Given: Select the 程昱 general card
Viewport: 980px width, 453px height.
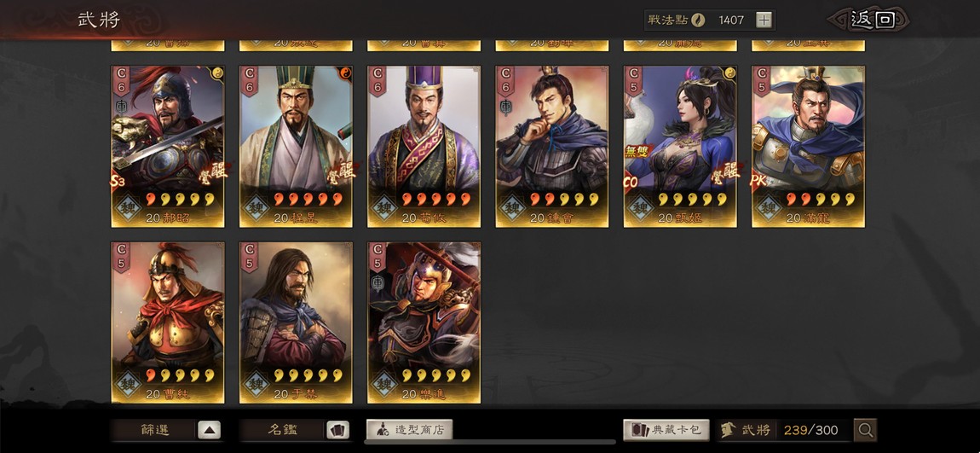Looking at the screenshot, I should point(296,147).
